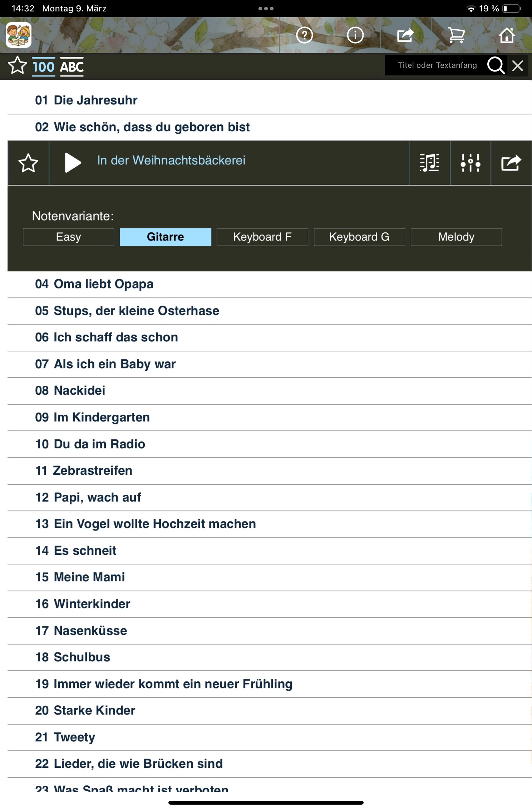Tap the share icon in top header

click(x=405, y=35)
